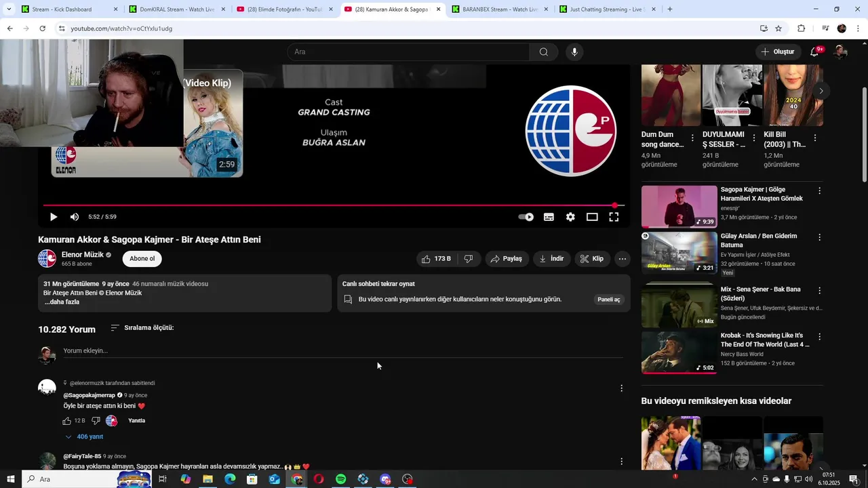Viewport: 868px width, 488px height.
Task: Open Oluştur create menu
Action: [777, 52]
